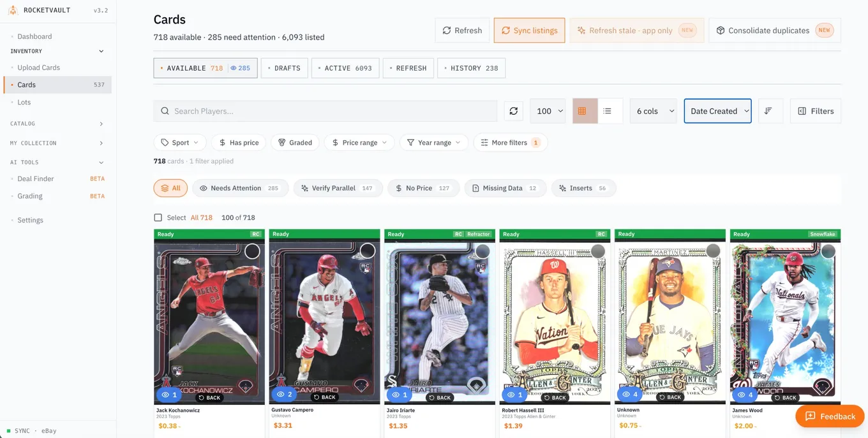868x438 pixels.
Task: Select All 718 cards link
Action: (202, 217)
